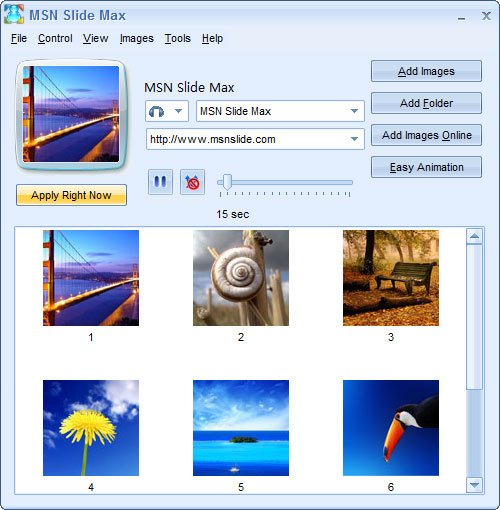
Task: Select thumbnail 4 of yellow dandelion
Action: tap(91, 428)
